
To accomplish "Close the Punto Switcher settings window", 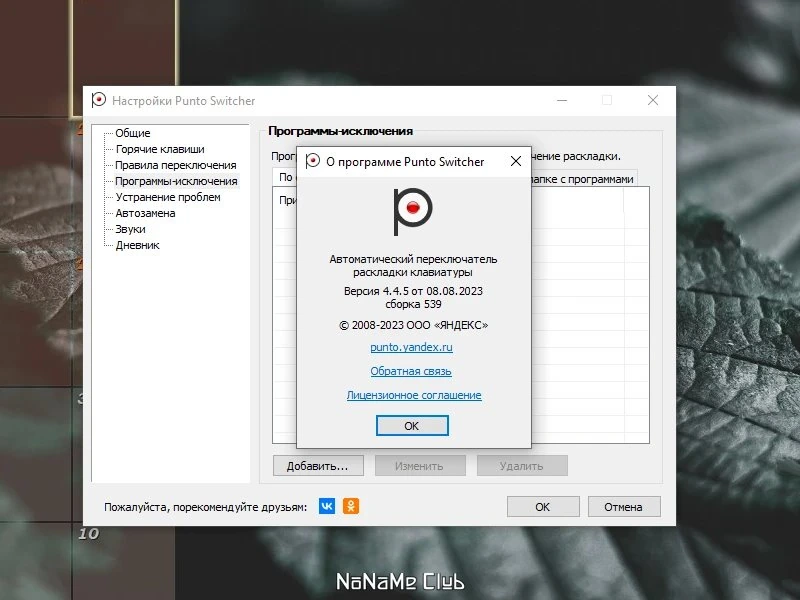I will 653,100.
